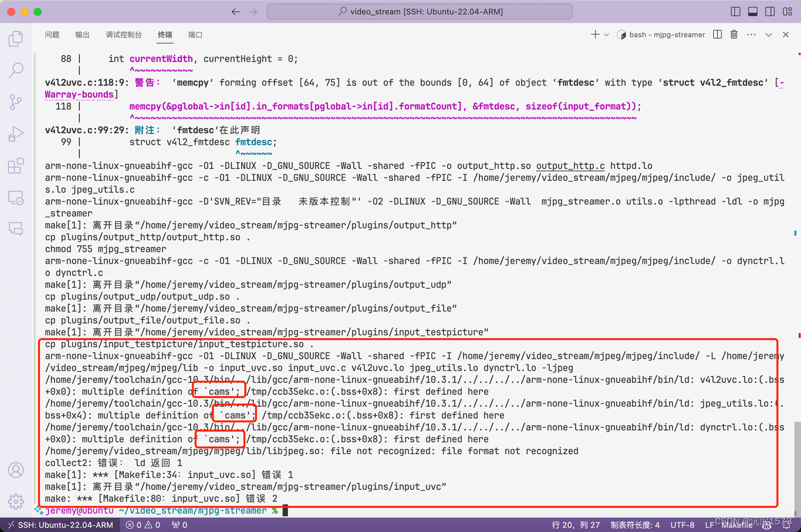The image size is (801, 532).
Task: Select the 终端 (Terminal) tab
Action: (x=165, y=35)
